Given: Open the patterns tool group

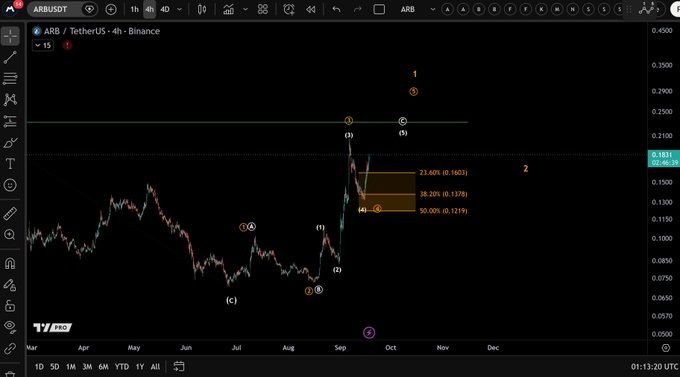Looking at the screenshot, I should [x=10, y=100].
